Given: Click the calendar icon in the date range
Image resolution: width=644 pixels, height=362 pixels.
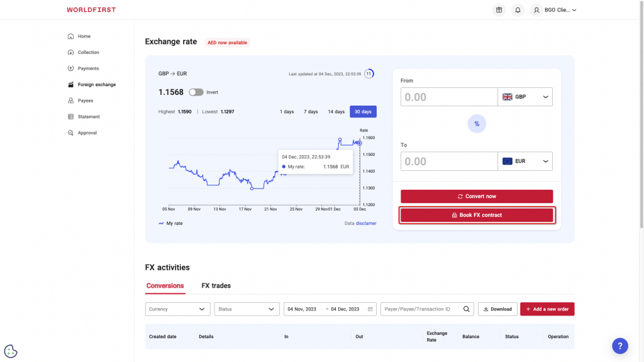Looking at the screenshot, I should click(x=370, y=309).
